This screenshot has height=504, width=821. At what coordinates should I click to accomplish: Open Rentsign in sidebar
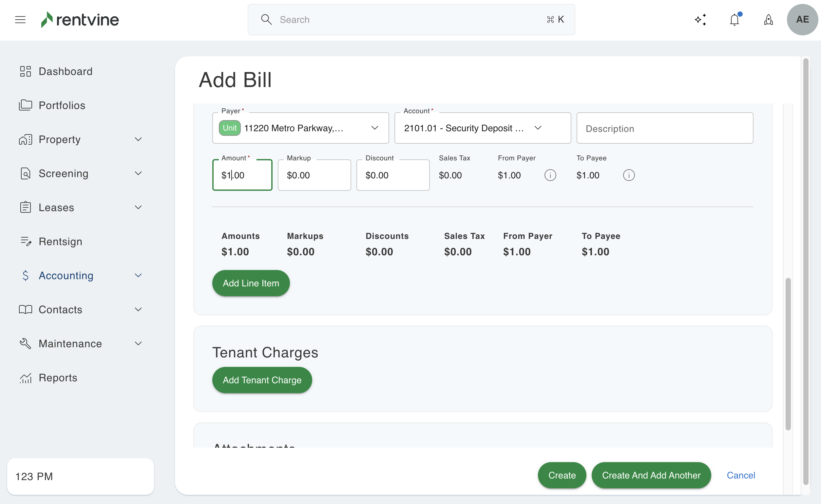pos(60,242)
